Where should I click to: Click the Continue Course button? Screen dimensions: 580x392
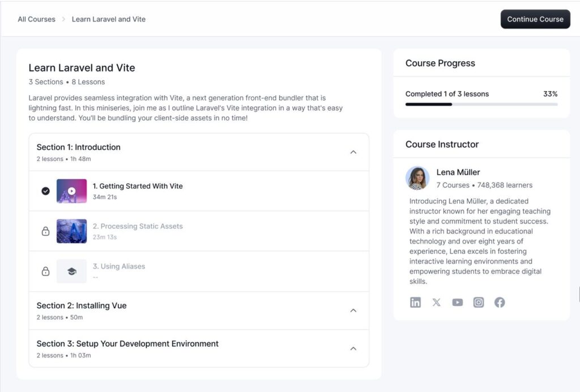point(535,19)
